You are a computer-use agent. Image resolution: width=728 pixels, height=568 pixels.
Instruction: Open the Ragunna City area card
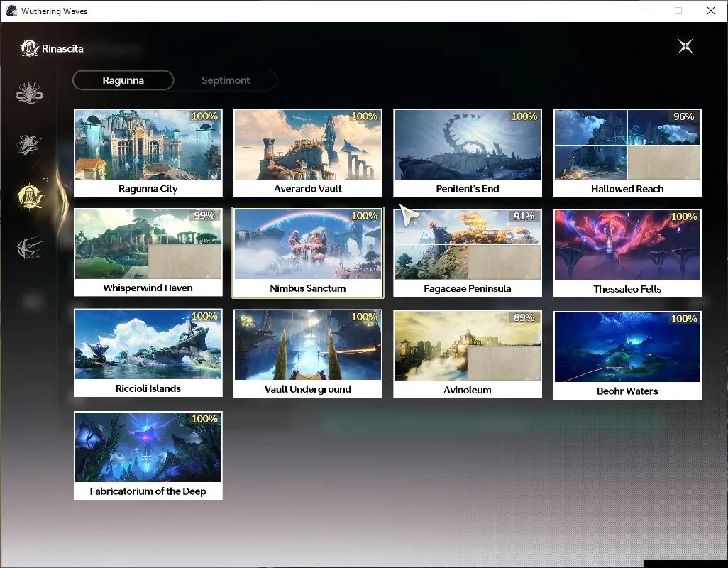[x=148, y=153]
